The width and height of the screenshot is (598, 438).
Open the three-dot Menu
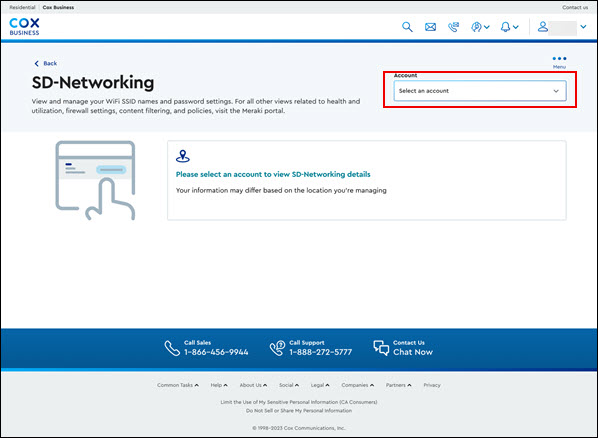click(559, 62)
